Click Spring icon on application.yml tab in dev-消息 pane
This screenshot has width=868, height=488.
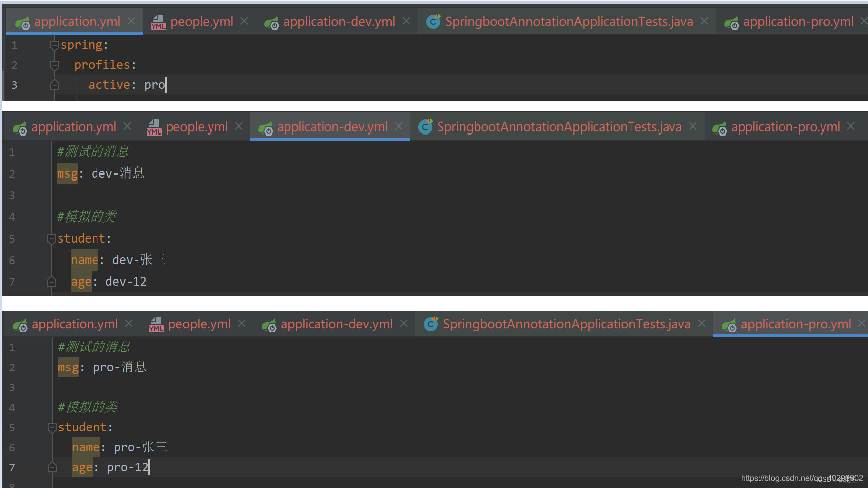(20, 128)
